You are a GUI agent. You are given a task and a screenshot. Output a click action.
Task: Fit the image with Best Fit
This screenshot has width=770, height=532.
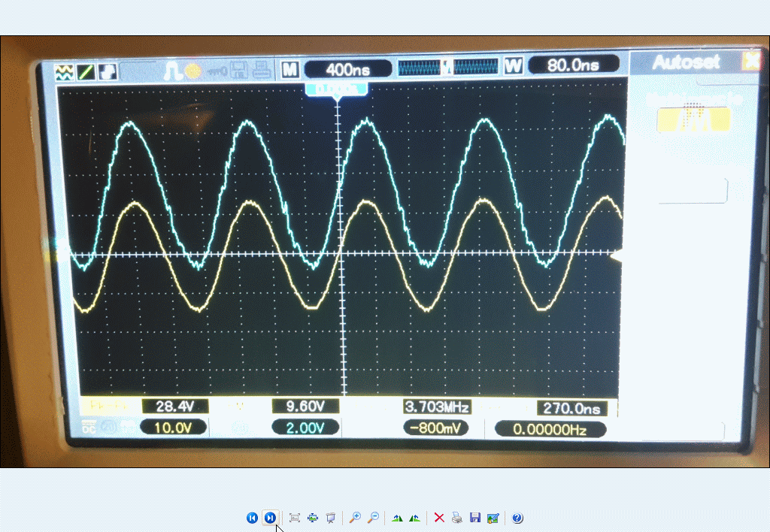295,518
